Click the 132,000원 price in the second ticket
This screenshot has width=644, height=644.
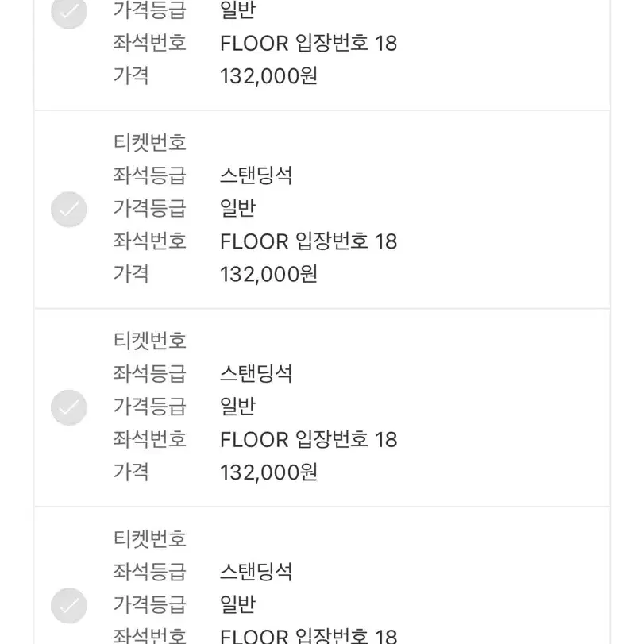[x=268, y=274]
